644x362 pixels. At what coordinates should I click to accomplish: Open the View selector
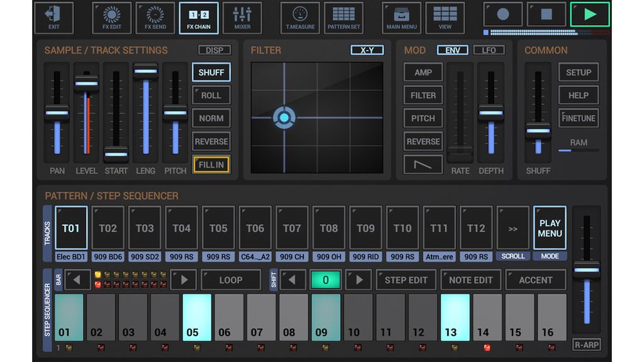pos(445,17)
